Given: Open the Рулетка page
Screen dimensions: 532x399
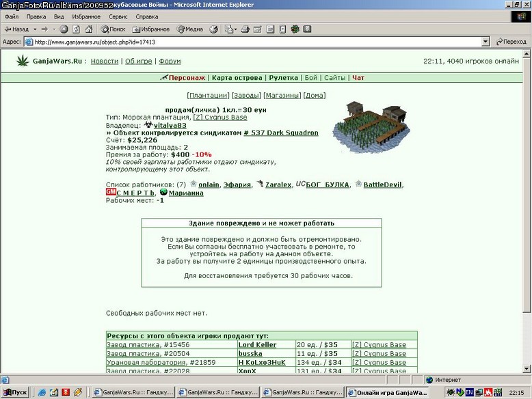Looking at the screenshot, I should click(x=283, y=78).
